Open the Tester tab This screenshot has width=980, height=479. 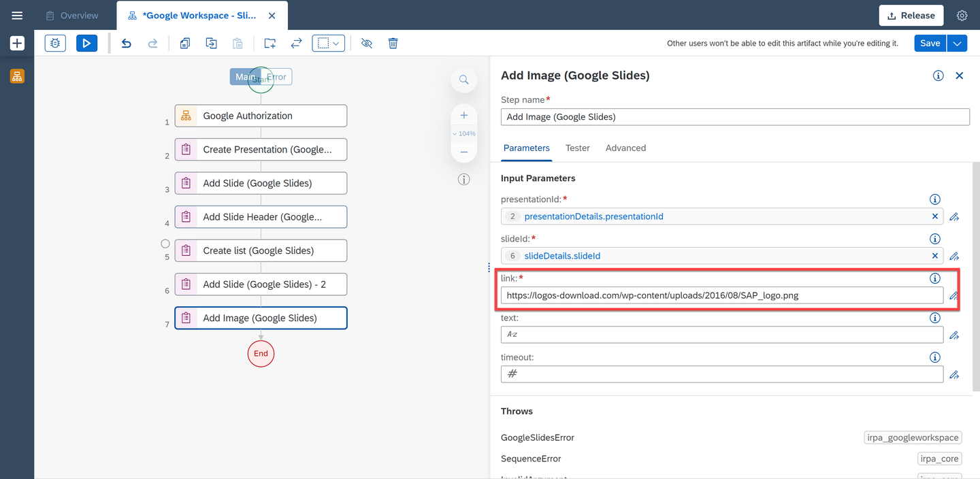click(x=577, y=148)
